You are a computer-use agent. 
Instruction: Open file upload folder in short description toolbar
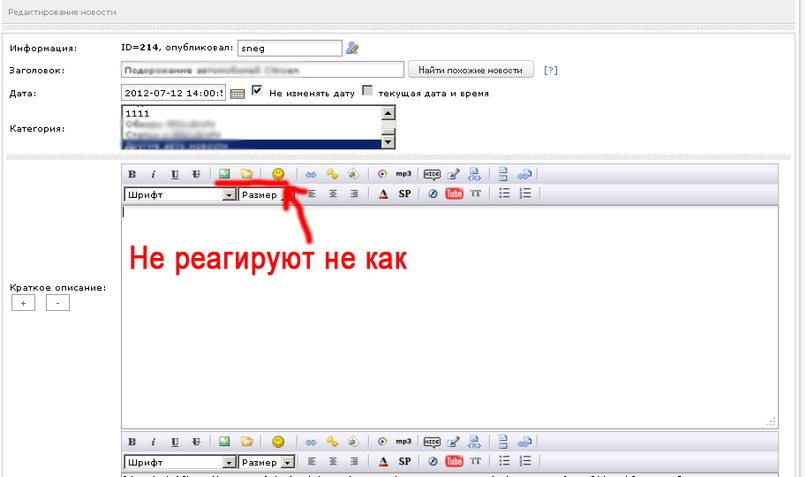coord(247,174)
